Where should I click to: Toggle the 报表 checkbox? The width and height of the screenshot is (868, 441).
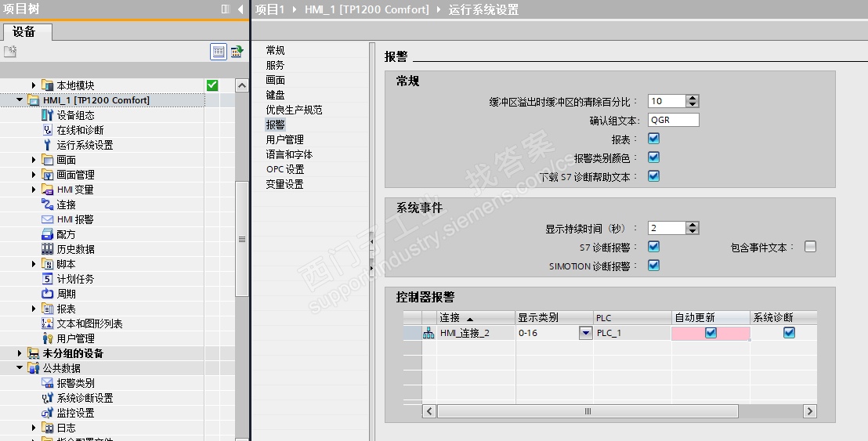click(x=654, y=139)
